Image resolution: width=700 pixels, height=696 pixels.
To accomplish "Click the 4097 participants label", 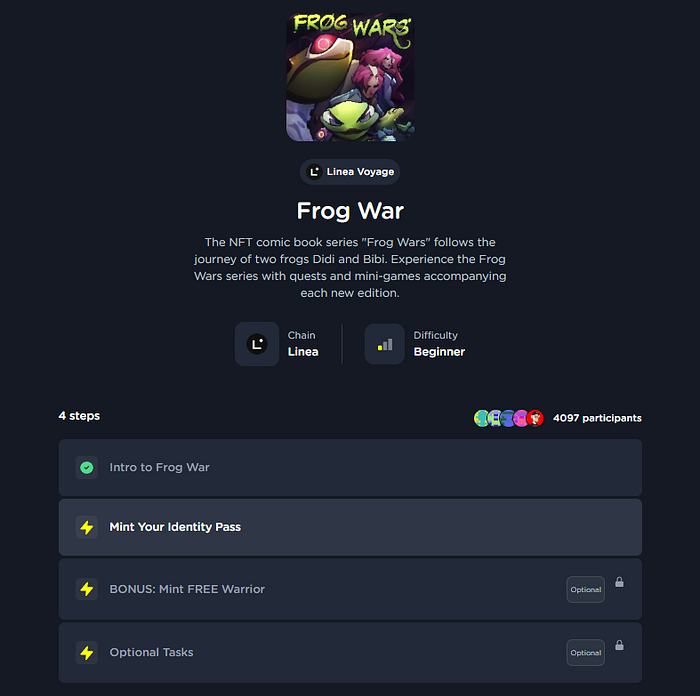I will pos(597,418).
